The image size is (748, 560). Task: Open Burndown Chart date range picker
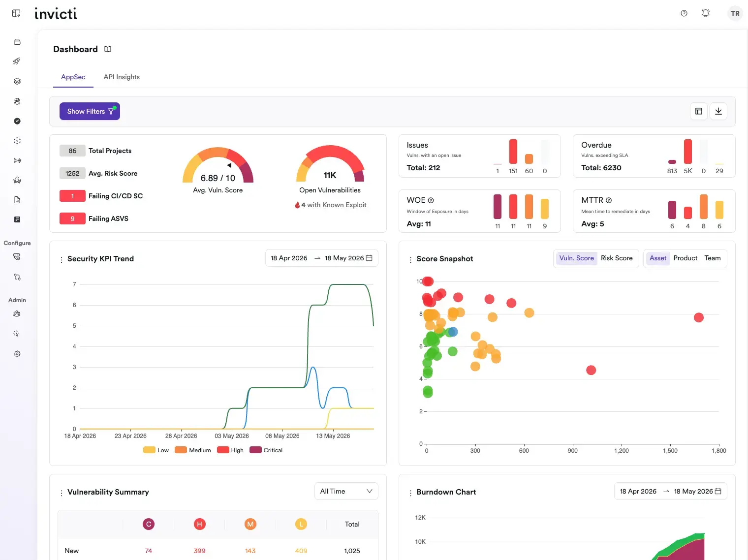[670, 491]
